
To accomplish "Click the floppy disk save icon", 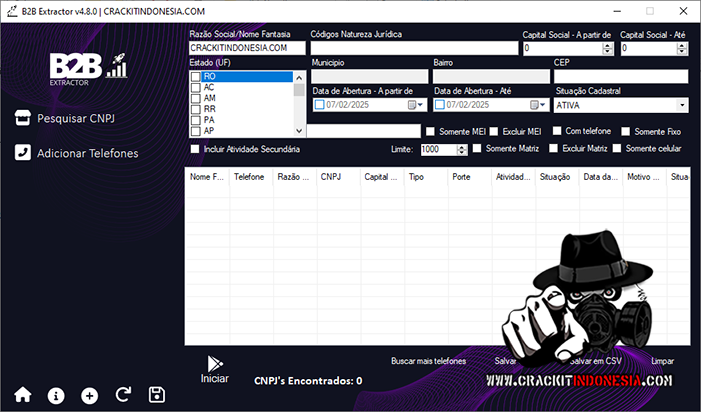I will coord(157,395).
